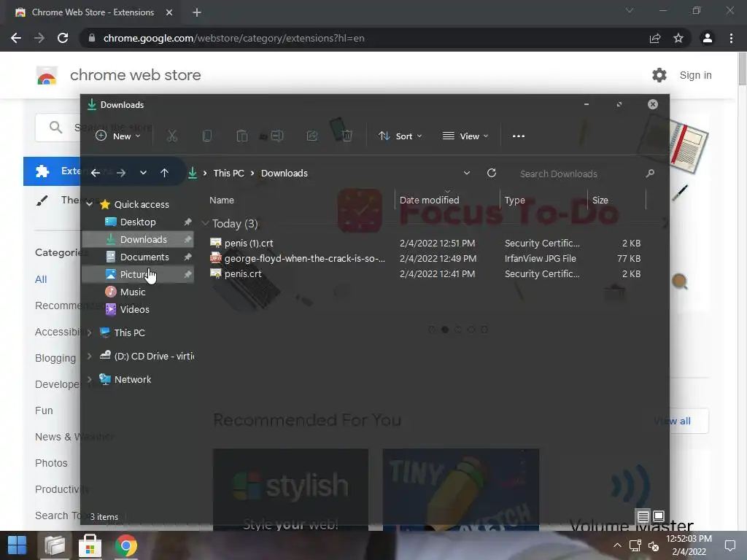Bookmark this page with the star icon

point(678,38)
